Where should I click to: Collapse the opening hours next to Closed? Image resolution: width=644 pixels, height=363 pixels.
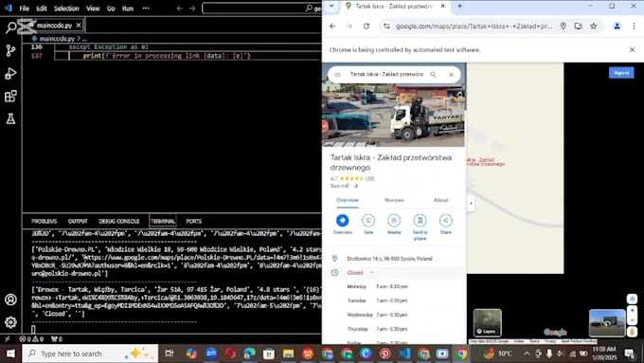point(371,273)
